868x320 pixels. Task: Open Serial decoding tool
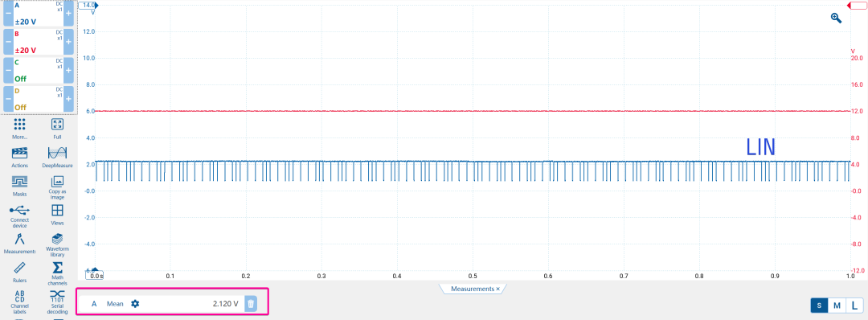[x=58, y=302]
